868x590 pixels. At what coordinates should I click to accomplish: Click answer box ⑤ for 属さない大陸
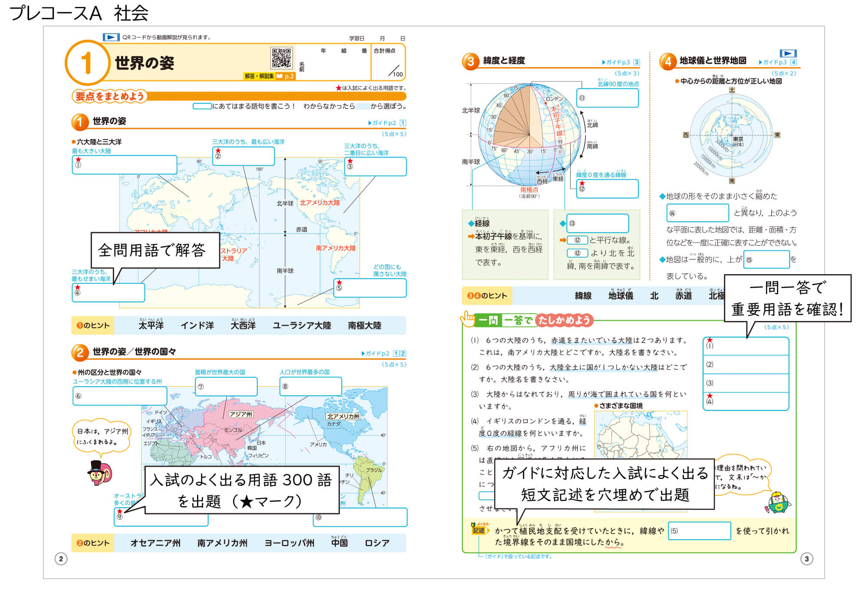[370, 288]
